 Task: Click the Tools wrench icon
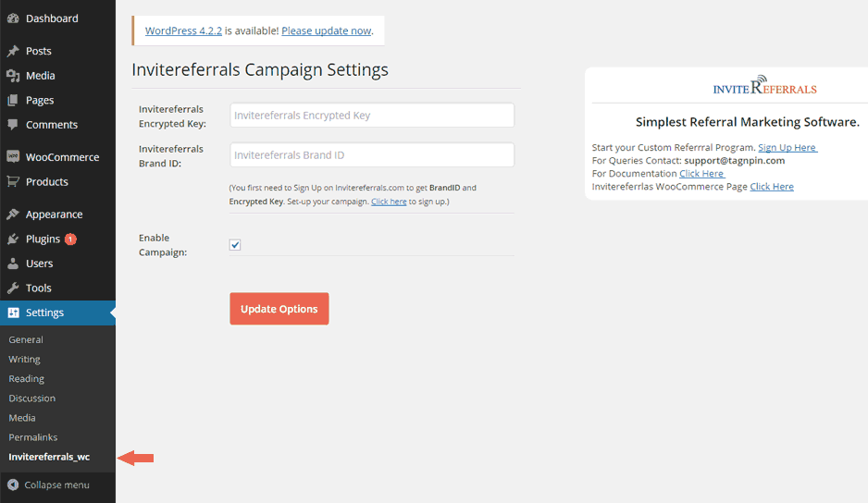(13, 288)
